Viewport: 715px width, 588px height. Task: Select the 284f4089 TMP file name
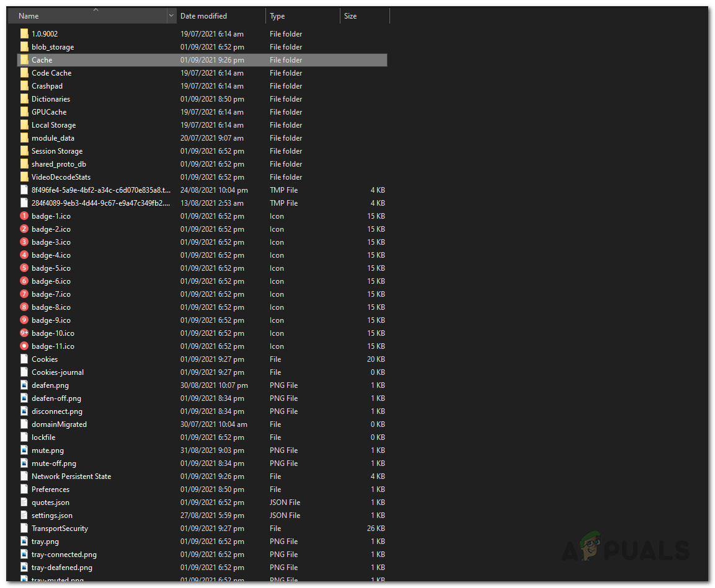point(101,203)
